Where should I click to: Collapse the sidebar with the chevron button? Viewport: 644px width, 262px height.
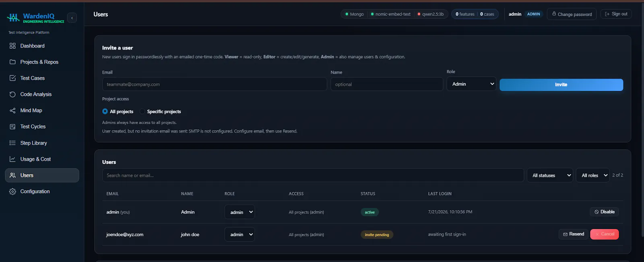tap(72, 18)
